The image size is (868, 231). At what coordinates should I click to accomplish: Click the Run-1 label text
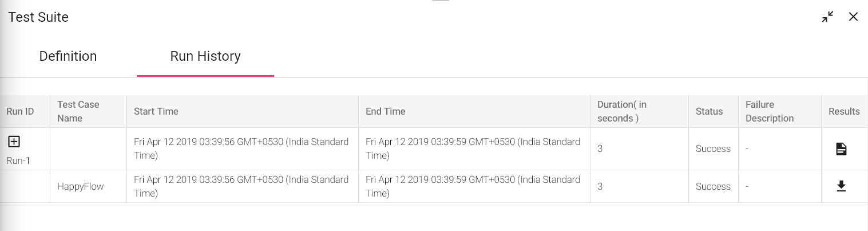pyautogui.click(x=18, y=160)
